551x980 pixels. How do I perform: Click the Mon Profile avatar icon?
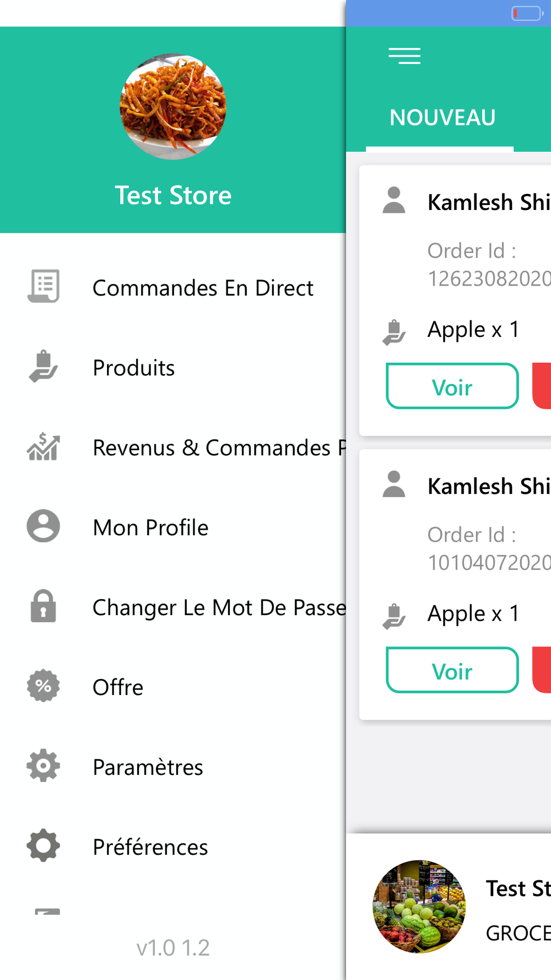pos(44,526)
